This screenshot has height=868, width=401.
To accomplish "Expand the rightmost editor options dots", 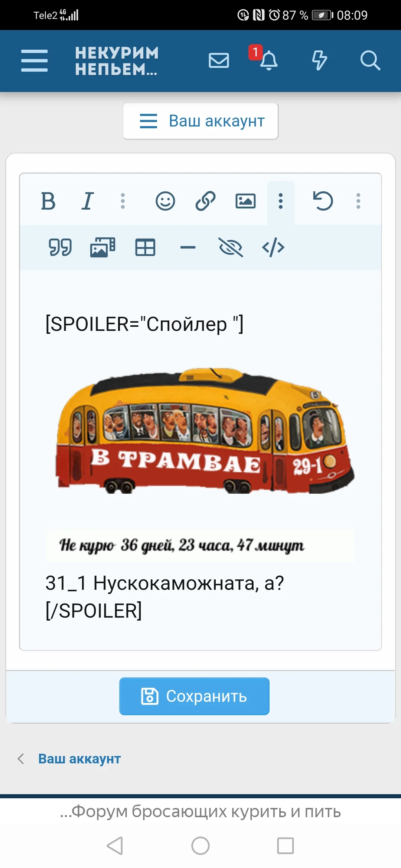I will click(358, 201).
